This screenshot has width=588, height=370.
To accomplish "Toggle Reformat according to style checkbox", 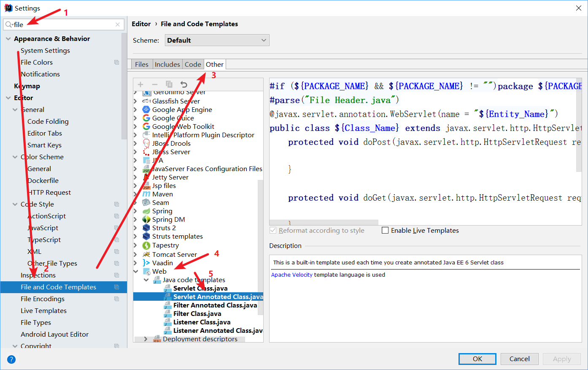I will click(x=273, y=230).
